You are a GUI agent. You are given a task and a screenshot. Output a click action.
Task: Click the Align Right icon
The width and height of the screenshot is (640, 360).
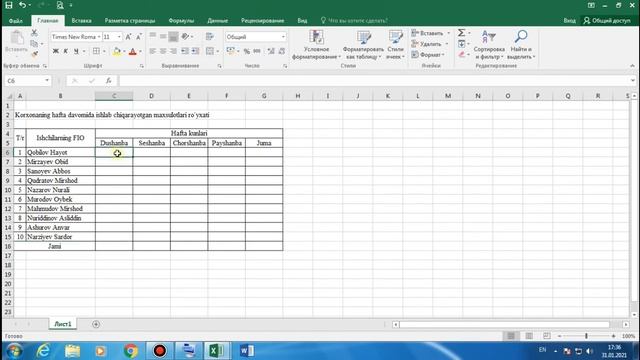point(173,51)
